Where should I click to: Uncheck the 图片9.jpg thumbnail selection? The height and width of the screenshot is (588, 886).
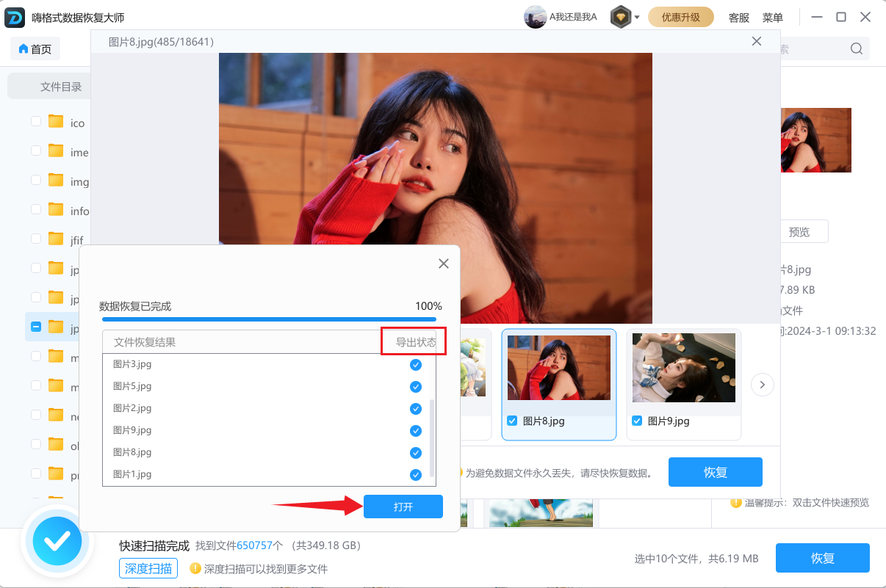(636, 421)
